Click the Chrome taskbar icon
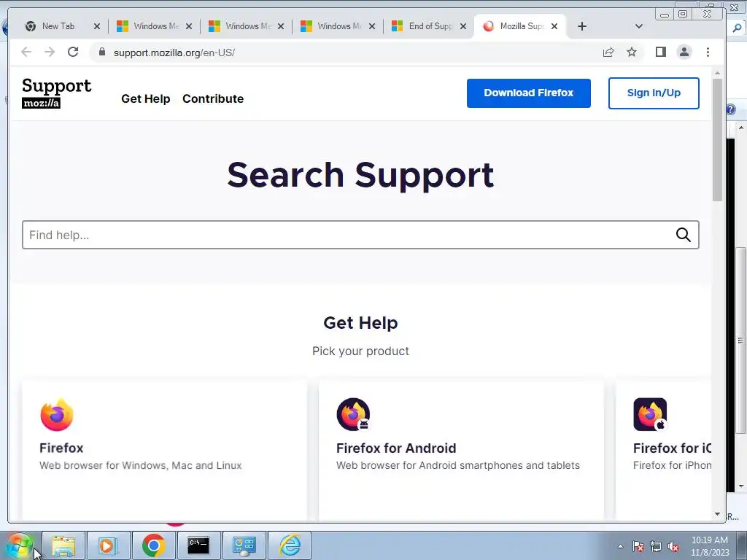 tap(153, 545)
